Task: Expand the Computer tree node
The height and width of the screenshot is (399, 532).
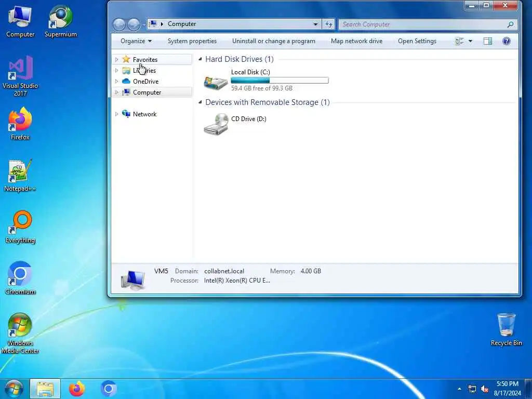Action: pos(116,92)
